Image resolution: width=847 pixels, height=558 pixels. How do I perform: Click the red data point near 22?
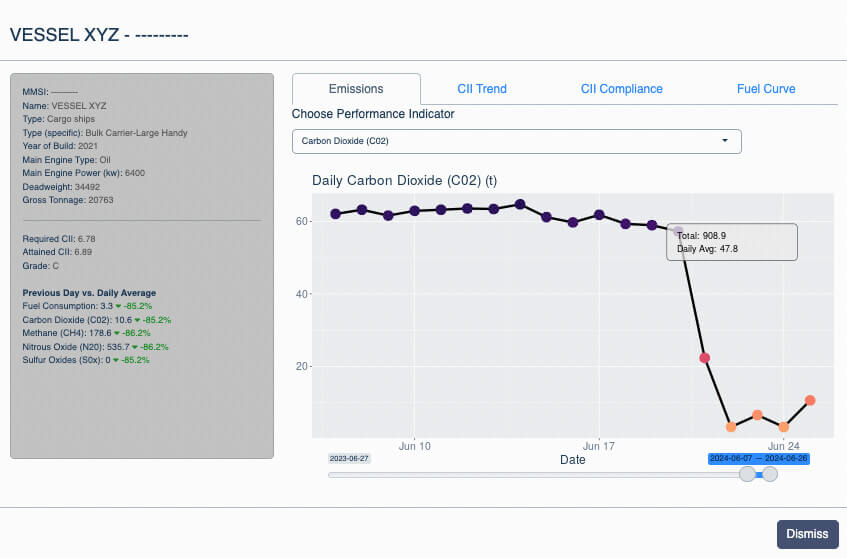pyautogui.click(x=705, y=358)
